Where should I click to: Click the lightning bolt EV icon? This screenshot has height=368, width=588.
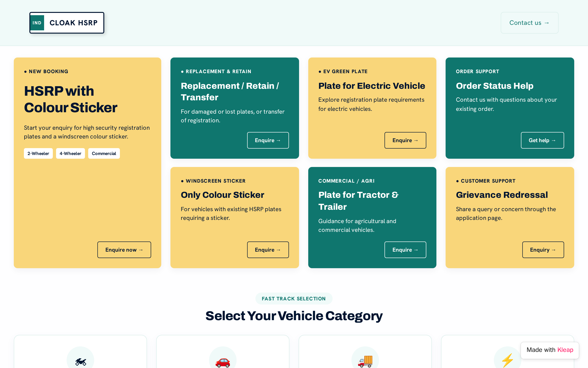coord(508,361)
